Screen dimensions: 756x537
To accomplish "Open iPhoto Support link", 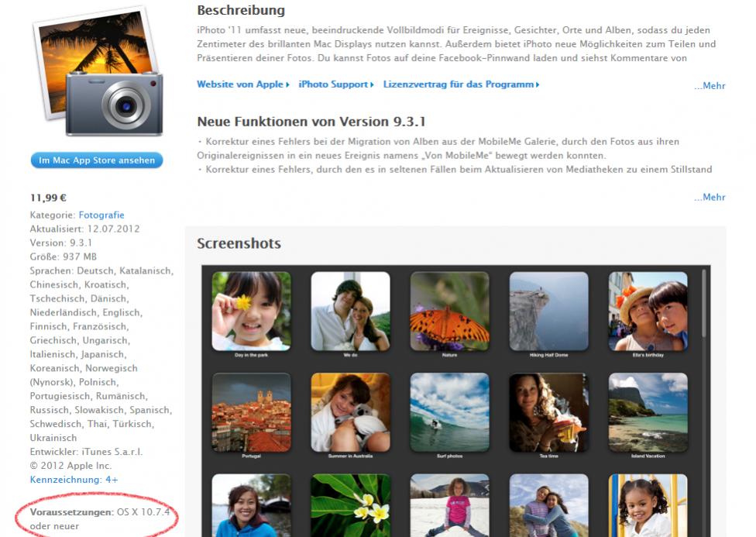I will 336,84.
